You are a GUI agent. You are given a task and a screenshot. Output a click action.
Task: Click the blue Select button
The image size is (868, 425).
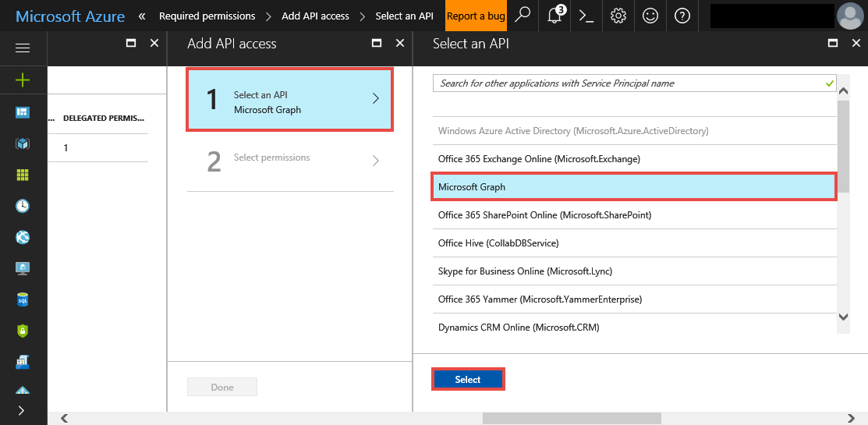(x=468, y=380)
